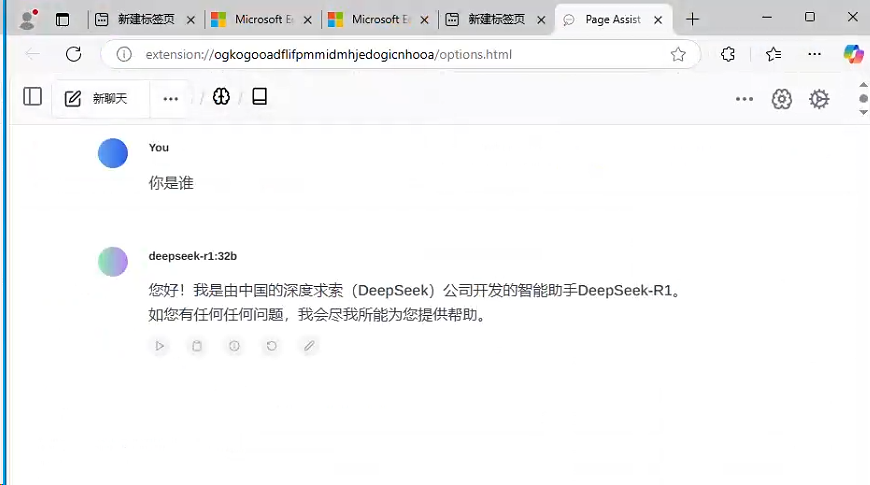Open the more options ellipsis in Page Assist header
The height and width of the screenshot is (485, 870).
click(x=744, y=99)
